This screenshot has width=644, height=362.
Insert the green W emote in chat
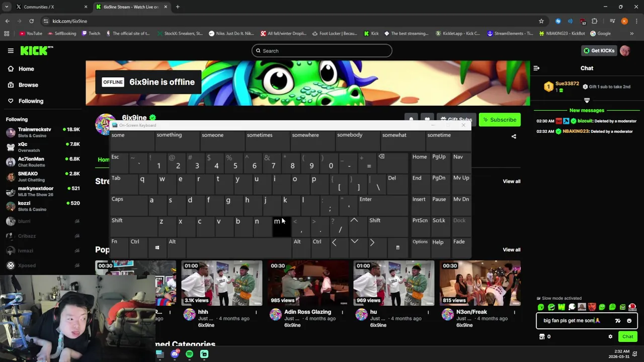click(x=561, y=307)
